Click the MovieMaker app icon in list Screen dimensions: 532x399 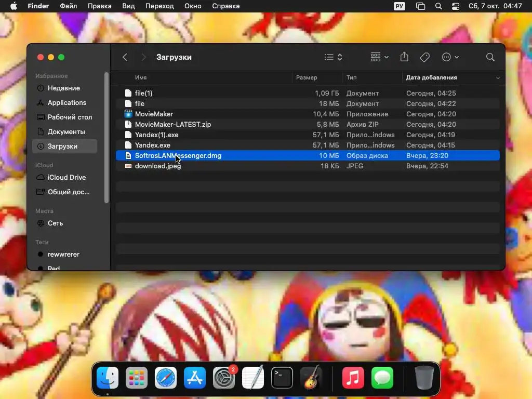128,114
